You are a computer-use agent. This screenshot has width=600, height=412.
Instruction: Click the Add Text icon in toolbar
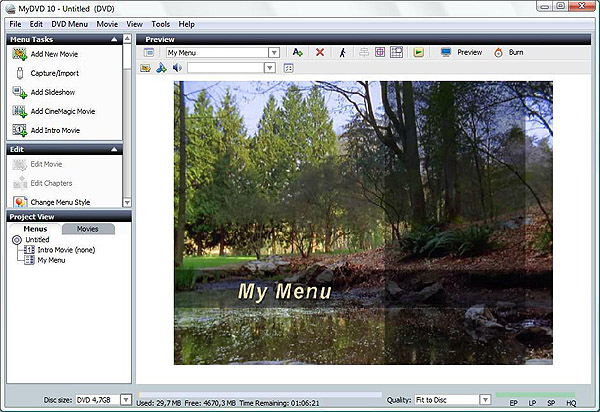tap(297, 52)
